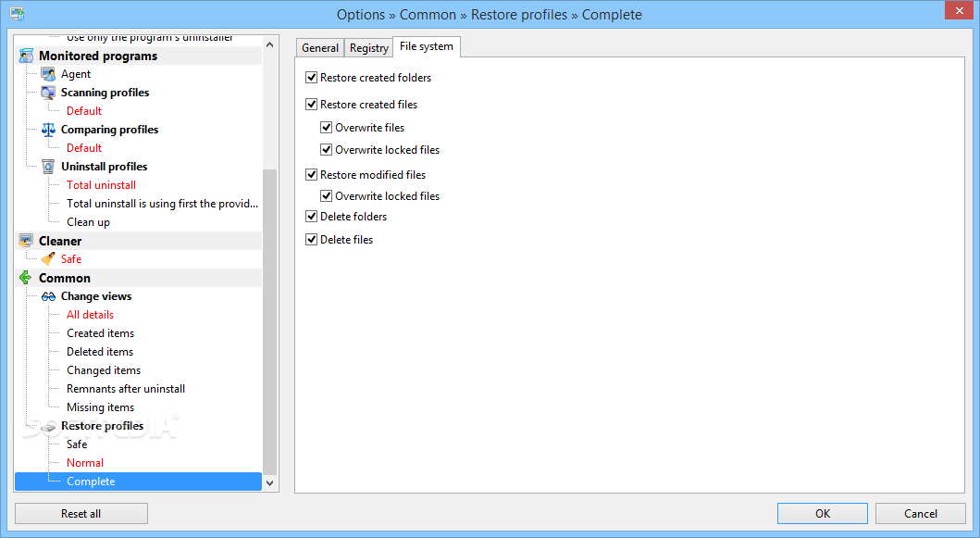Click the Monitored programs section icon
Image resolution: width=980 pixels, height=538 pixels.
click(26, 56)
